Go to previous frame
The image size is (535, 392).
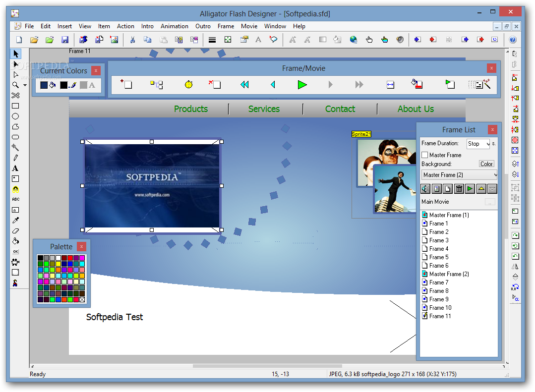coord(273,84)
